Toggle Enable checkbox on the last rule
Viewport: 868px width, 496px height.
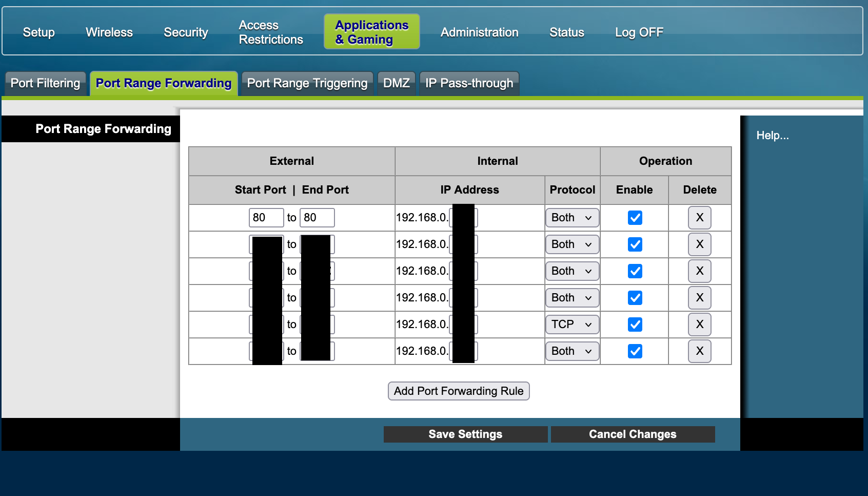(635, 351)
